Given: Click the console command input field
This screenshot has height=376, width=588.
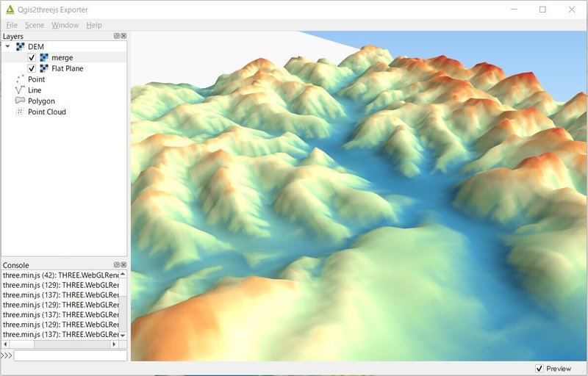Looking at the screenshot, I should point(71,355).
